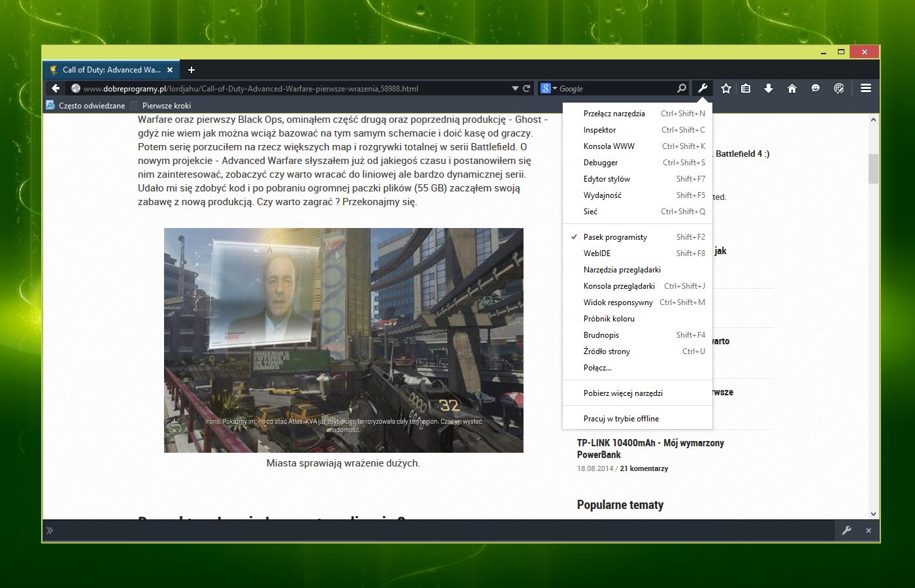Maximize the Firefox window
Viewport: 915px width, 588px height.
tap(841, 52)
